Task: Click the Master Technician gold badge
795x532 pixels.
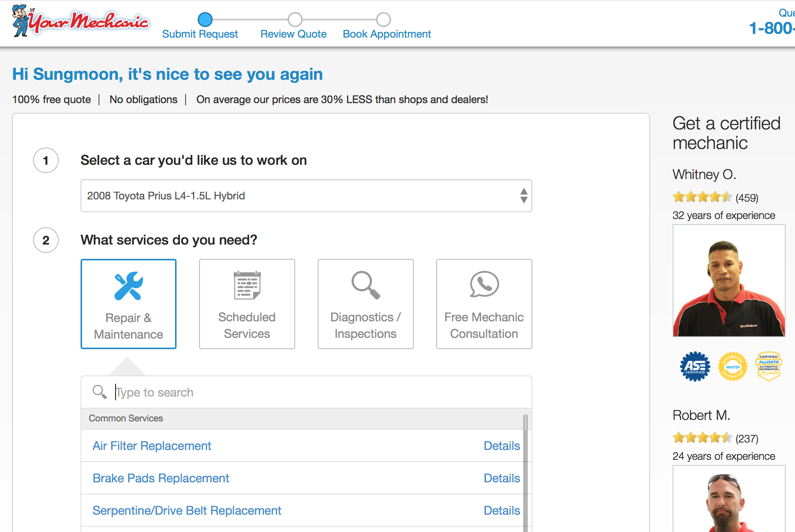Action: [733, 366]
